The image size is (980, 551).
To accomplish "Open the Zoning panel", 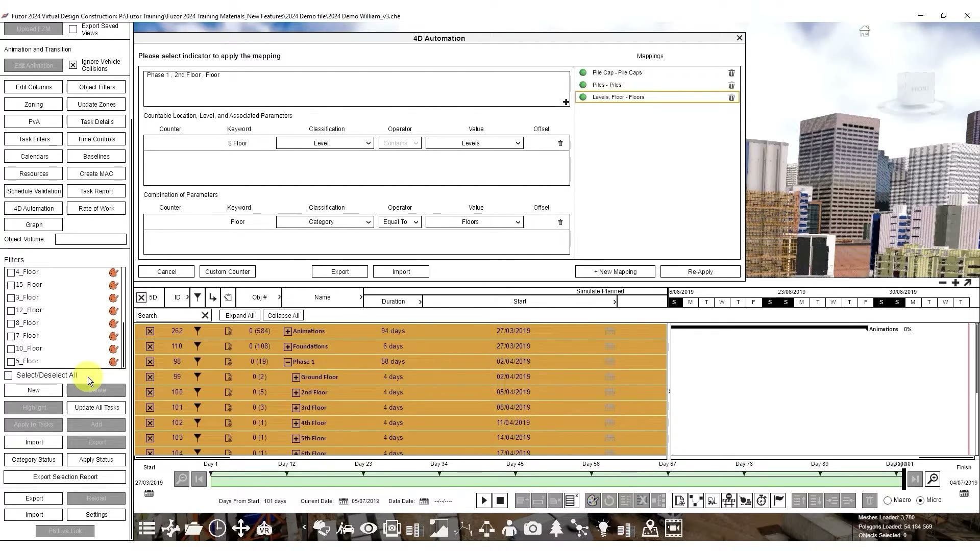I will (34, 105).
